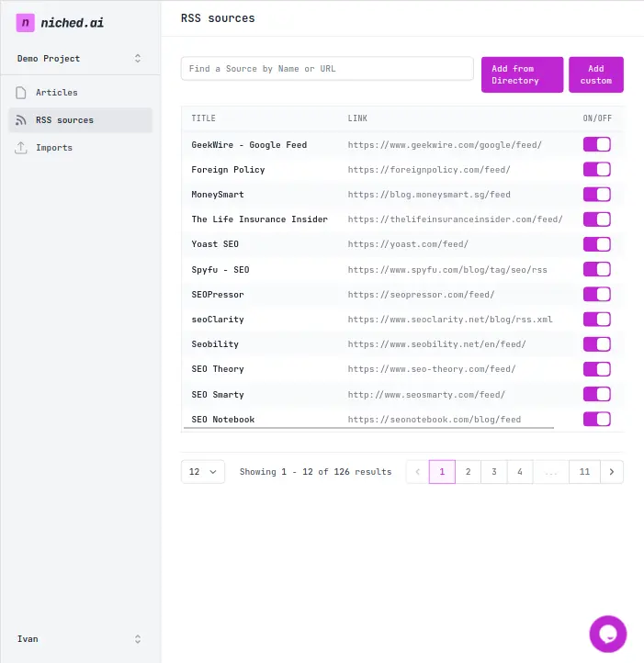Open the 12 per page dropdown
Viewport: 644px width, 663px height.
click(x=203, y=471)
